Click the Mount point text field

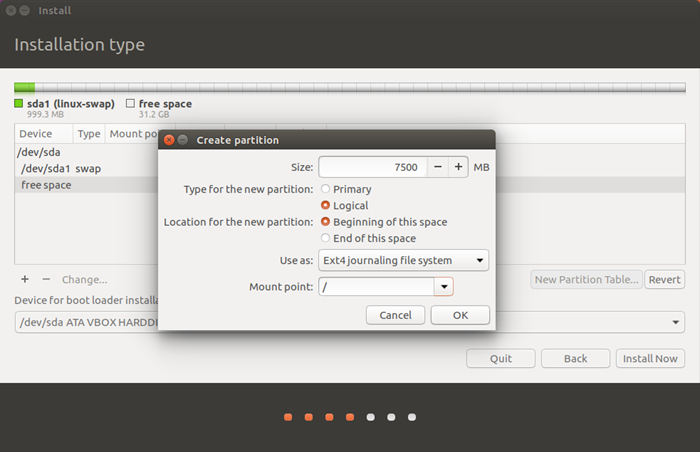coord(376,287)
